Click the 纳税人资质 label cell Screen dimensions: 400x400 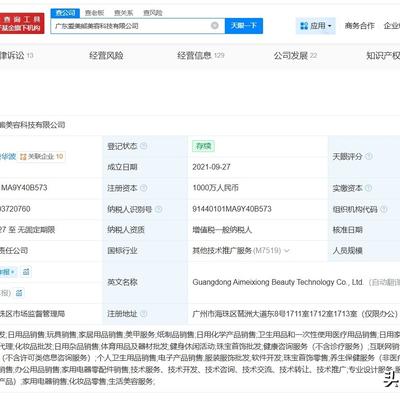145,230
